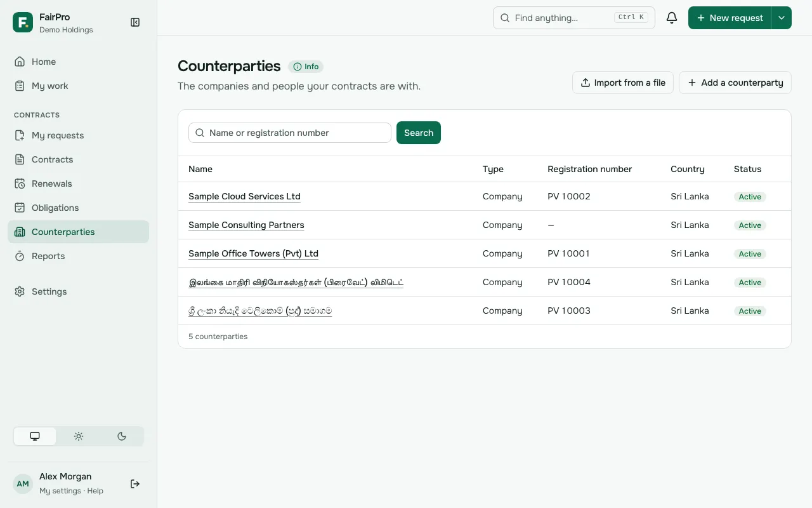Click the FairPro logo icon
This screenshot has height=508, width=812.
pos(23,22)
